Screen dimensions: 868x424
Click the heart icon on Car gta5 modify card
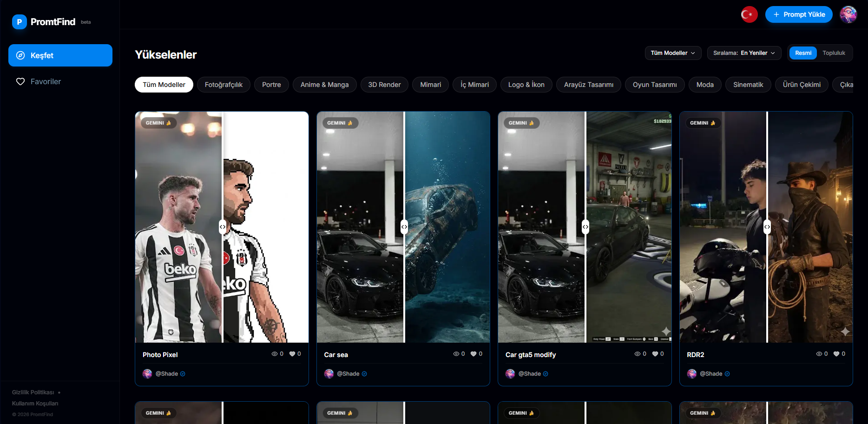(655, 354)
